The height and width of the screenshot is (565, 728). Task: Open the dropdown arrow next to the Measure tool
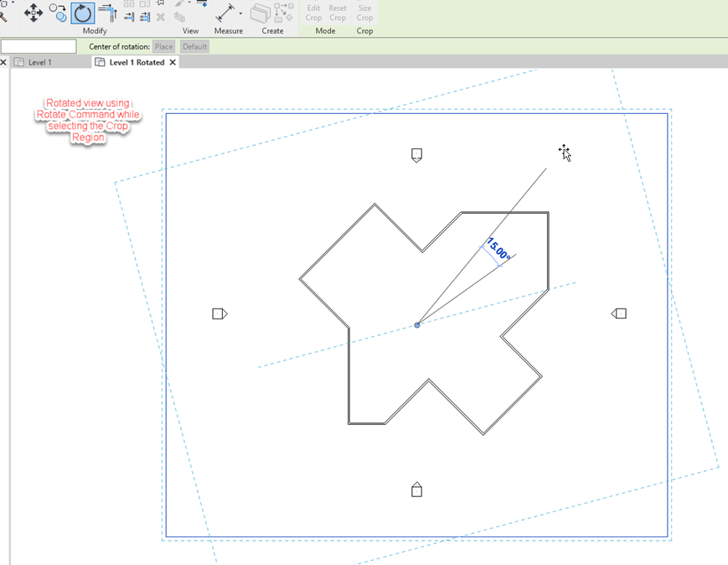point(240,13)
